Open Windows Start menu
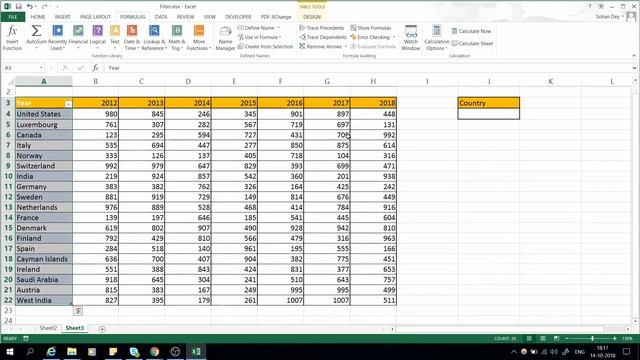640x360 pixels. pos(9,351)
